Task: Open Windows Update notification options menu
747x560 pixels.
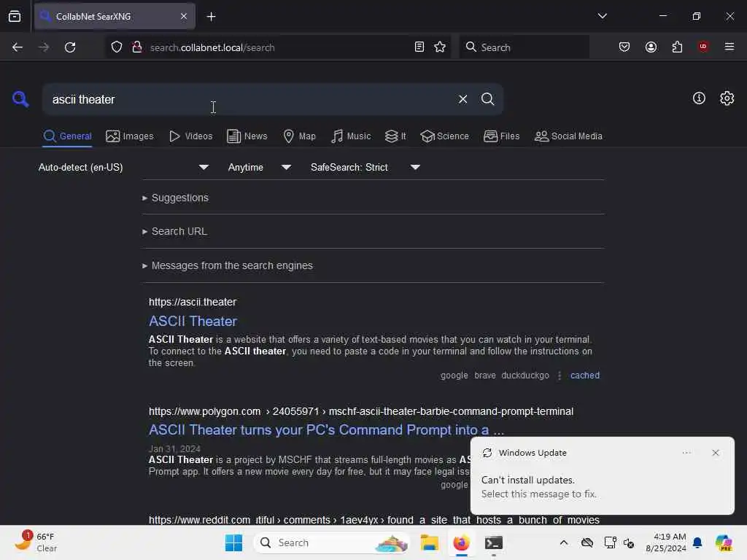Action: click(x=686, y=453)
